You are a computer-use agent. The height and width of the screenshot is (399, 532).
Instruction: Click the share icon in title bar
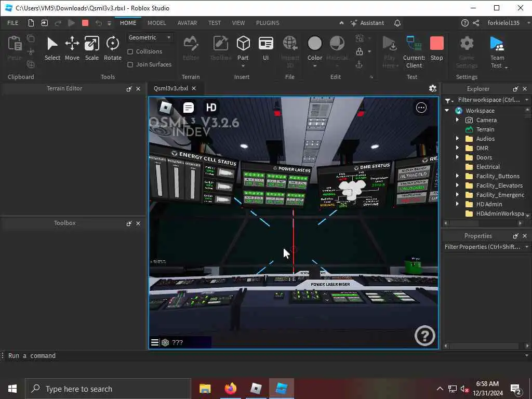(x=476, y=23)
